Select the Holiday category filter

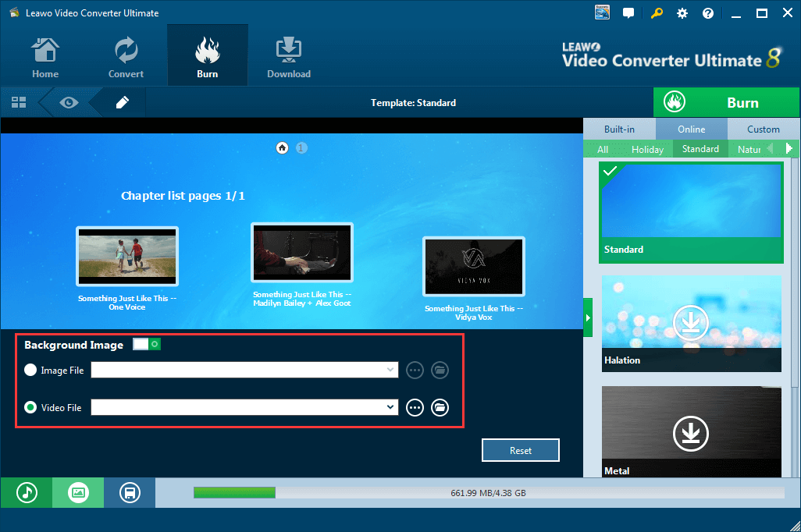tap(647, 149)
